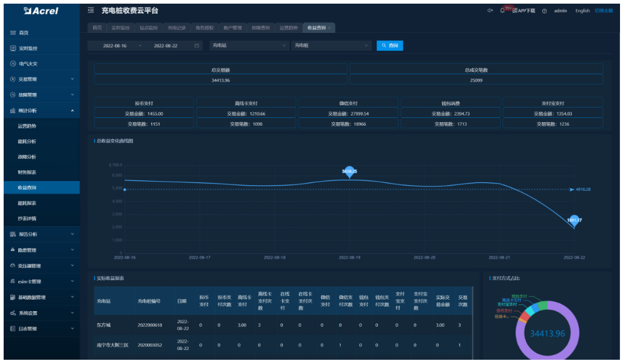Collapse the sidebar with the hamburger icon

pos(91,11)
